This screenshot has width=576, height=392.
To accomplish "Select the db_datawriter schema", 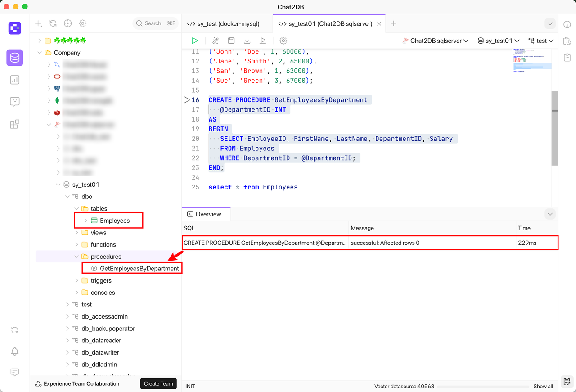I will coord(100,353).
